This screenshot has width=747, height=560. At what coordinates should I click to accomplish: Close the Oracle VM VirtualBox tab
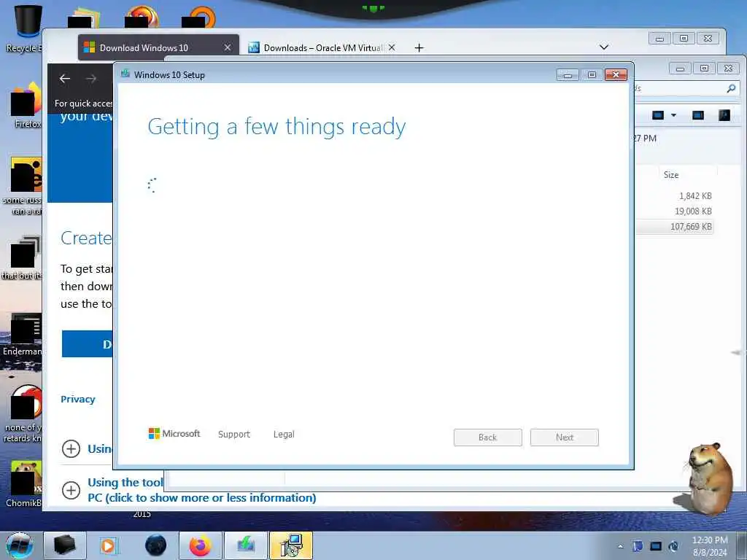pyautogui.click(x=392, y=47)
